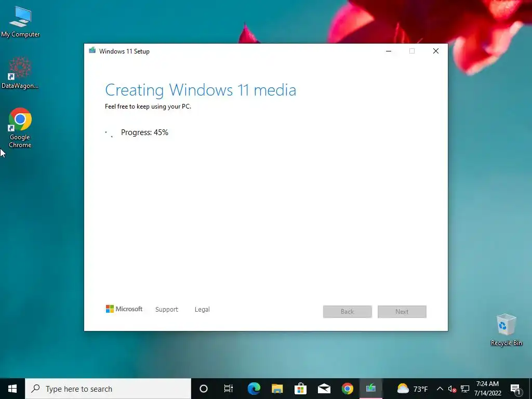Viewport: 532px width, 399px height.
Task: Open Cortana from the taskbar
Action: [x=204, y=389]
